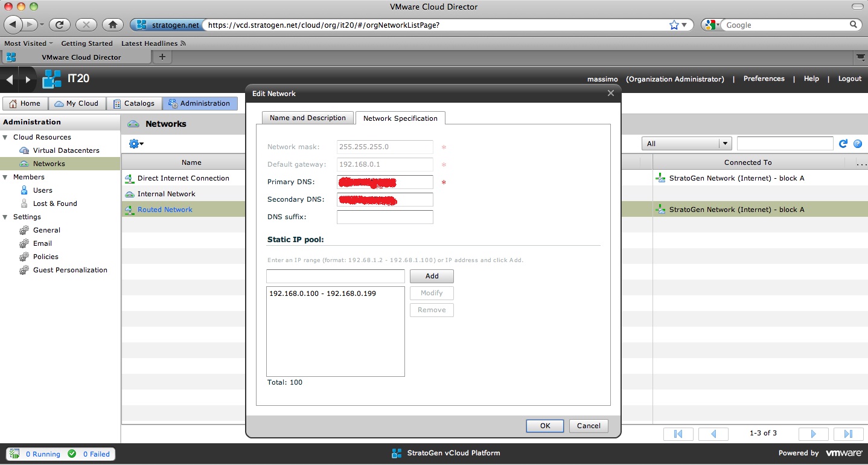The image size is (868, 465).
Task: Open the blue help question mark icon
Action: 857,144
